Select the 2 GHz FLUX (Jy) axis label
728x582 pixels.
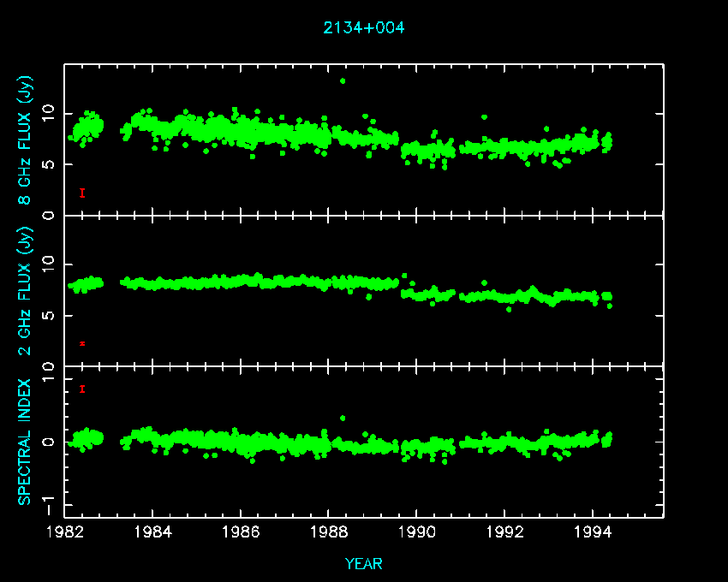pyautogui.click(x=25, y=290)
